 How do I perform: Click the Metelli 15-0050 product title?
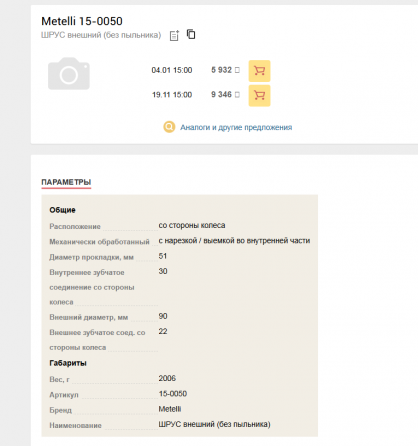pos(82,21)
